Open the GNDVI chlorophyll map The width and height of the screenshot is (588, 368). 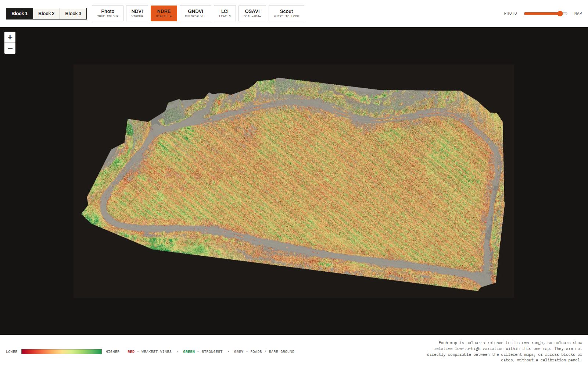[196, 14]
